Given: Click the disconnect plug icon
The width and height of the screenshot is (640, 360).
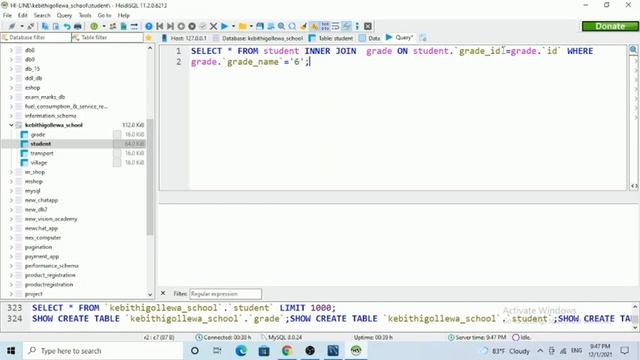Looking at the screenshot, I should pos(31,26).
